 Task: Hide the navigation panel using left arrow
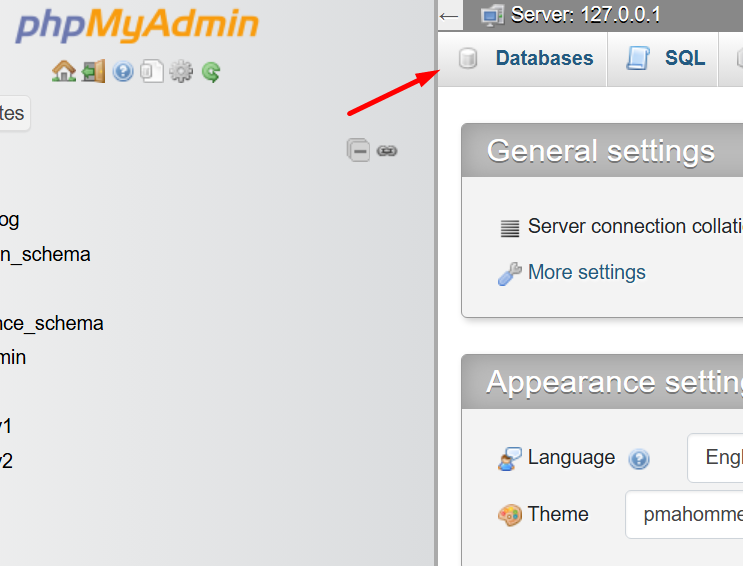point(449,15)
